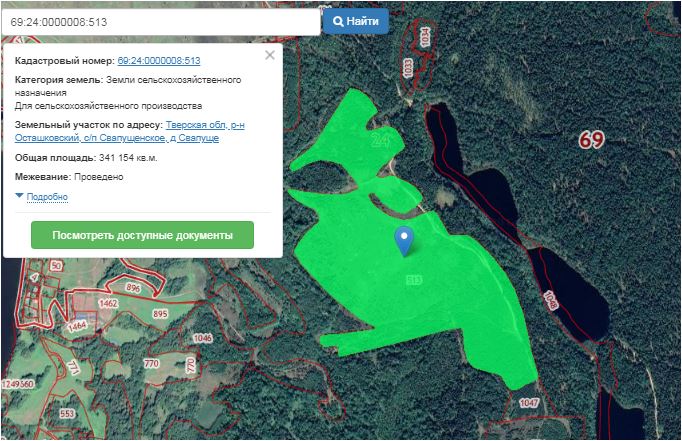Click parcel label 1249560 at left edge
The height and width of the screenshot is (441, 682).
pos(18,384)
